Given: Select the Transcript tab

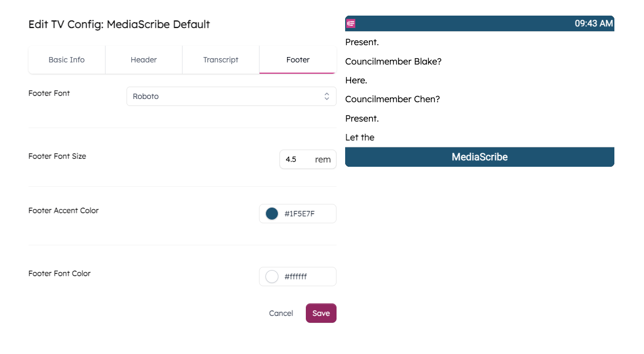Looking at the screenshot, I should 220,60.
